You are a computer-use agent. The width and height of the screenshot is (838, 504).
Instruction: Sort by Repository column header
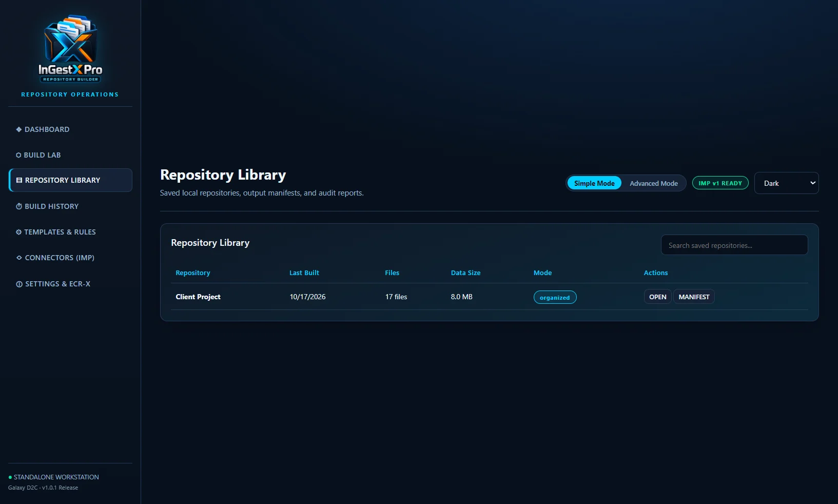pyautogui.click(x=193, y=273)
